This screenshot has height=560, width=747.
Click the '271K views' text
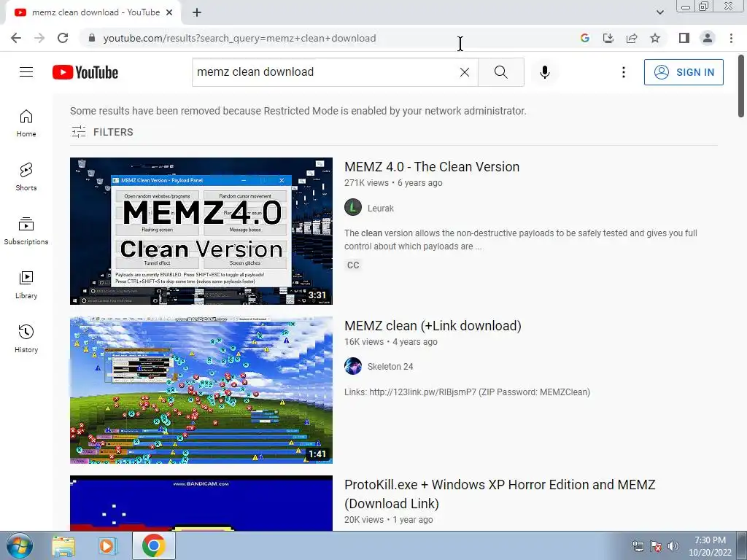(366, 183)
